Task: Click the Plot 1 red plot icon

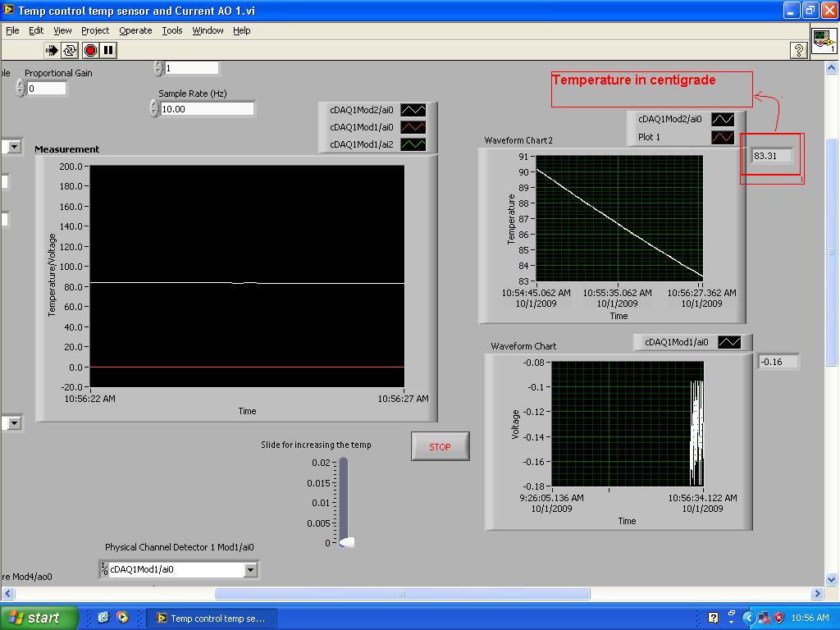Action: coord(723,137)
